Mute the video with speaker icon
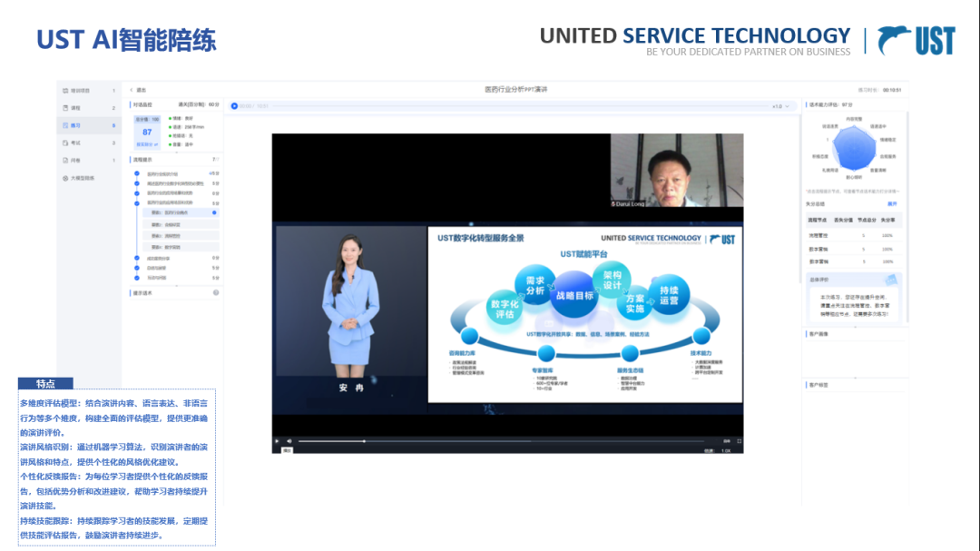The image size is (980, 551). [x=289, y=441]
